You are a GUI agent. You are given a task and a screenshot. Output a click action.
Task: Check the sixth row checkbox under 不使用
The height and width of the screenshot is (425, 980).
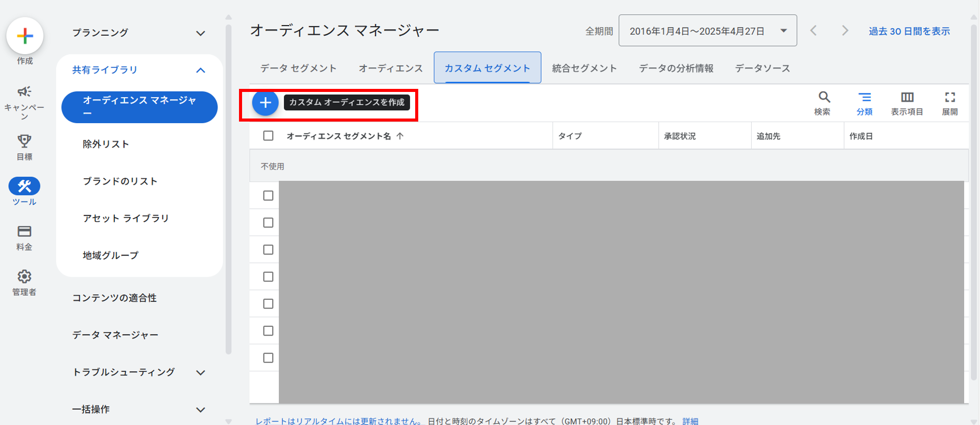pyautogui.click(x=268, y=331)
